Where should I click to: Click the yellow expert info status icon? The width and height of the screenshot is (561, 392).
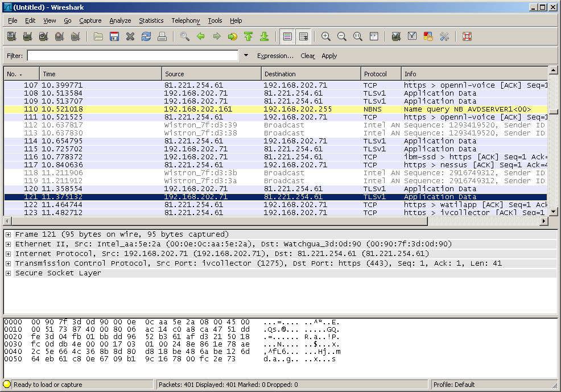(7, 384)
